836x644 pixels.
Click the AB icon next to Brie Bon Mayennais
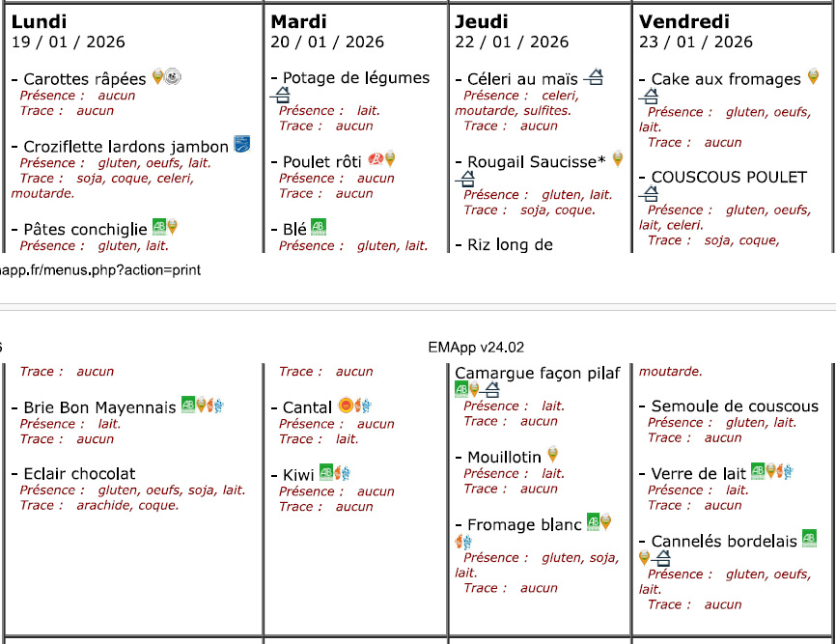(x=188, y=406)
